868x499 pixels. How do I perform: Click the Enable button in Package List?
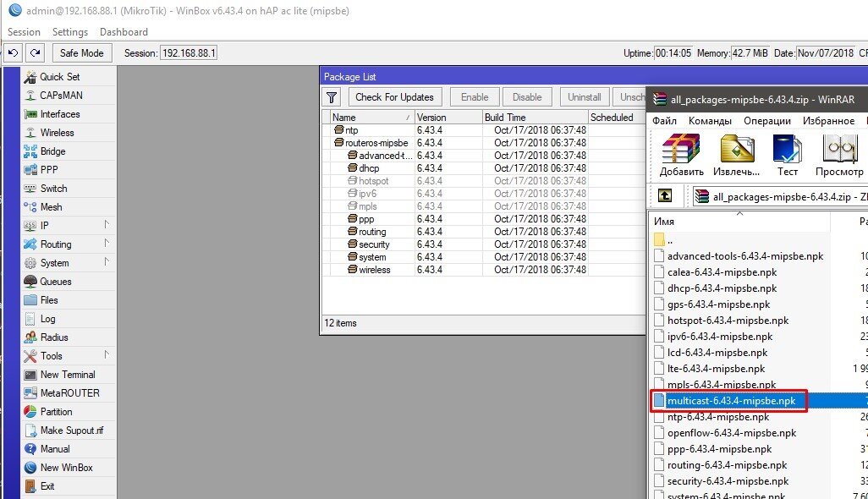point(475,97)
